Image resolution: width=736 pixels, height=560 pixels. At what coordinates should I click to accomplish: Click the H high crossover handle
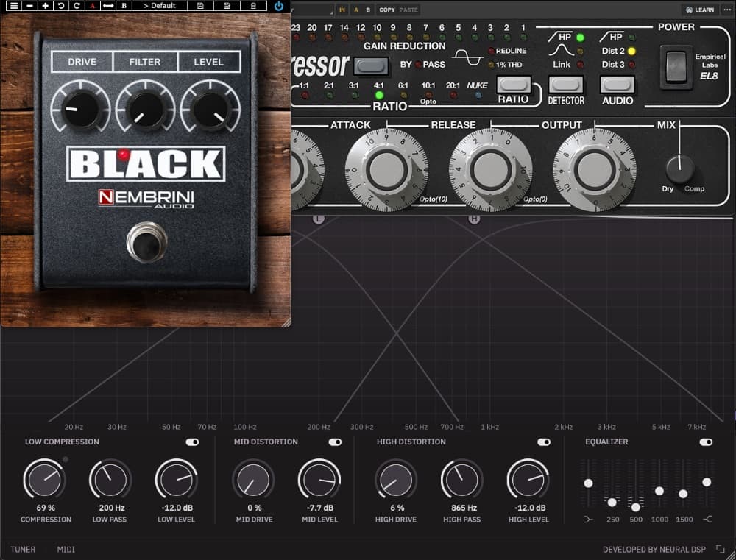click(474, 219)
